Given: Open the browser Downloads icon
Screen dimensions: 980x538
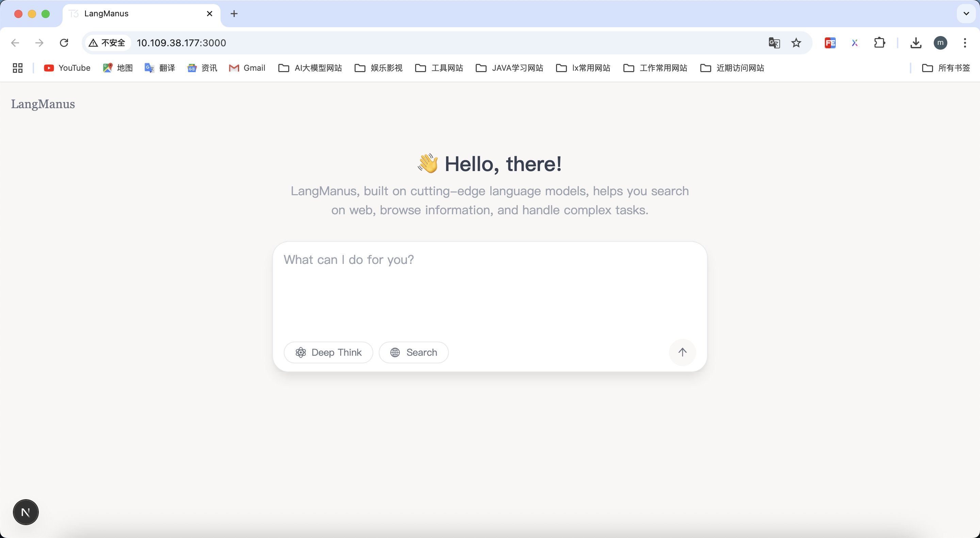Looking at the screenshot, I should point(916,43).
